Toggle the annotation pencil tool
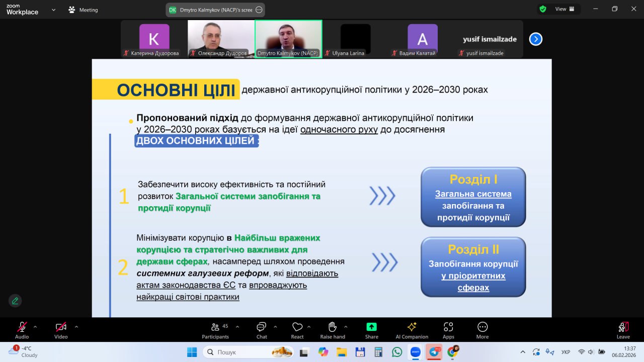This screenshot has height=362, width=644. (15, 301)
